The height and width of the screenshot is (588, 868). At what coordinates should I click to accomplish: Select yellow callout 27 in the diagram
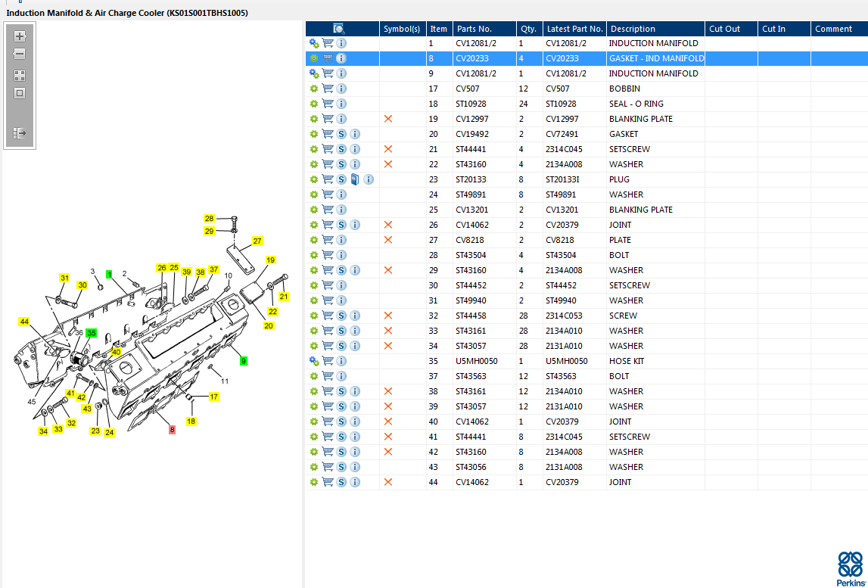pyautogui.click(x=257, y=241)
